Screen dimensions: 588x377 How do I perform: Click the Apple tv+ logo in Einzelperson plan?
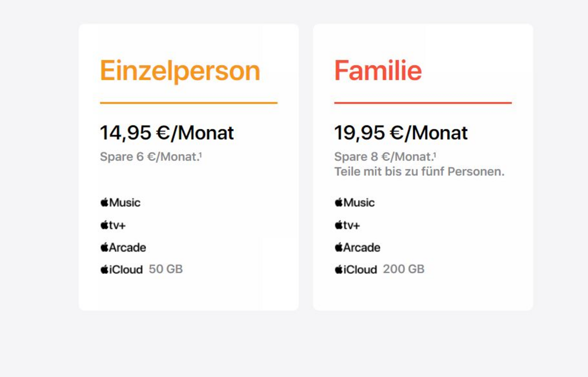coord(113,225)
